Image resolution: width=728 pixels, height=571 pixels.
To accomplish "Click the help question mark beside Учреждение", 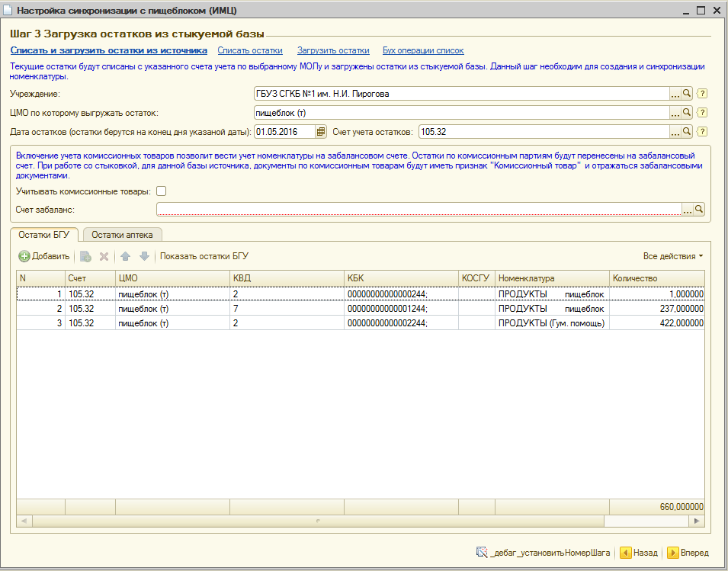I will (703, 94).
